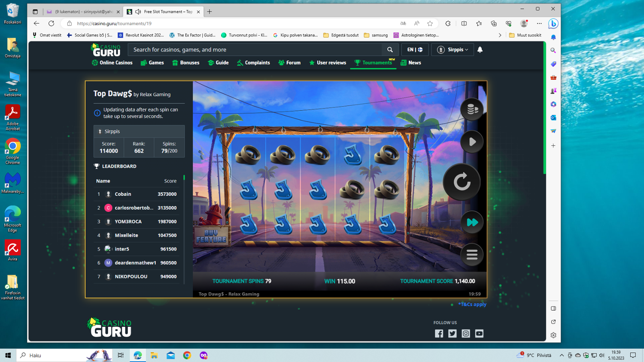Screen dimensions: 644x362
Task: Open browser extensions puzzle icon
Action: [448, 24]
